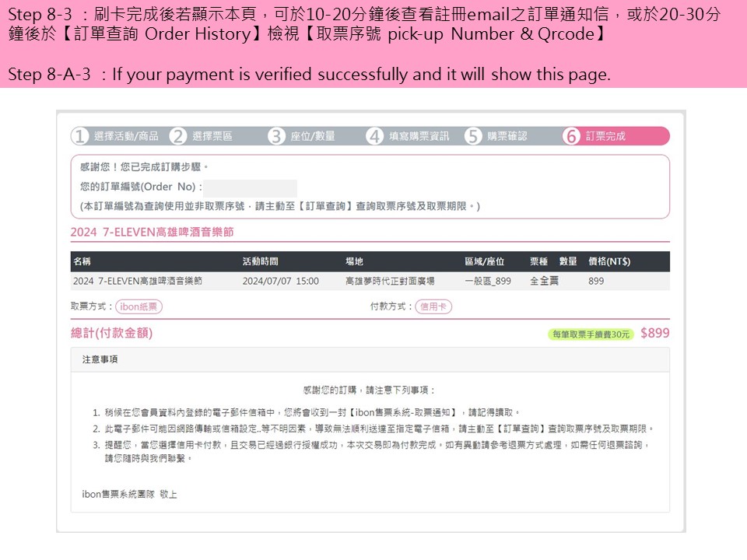Screen dimensions: 747x560
Task: Click the step 4 number circle
Action: pyautogui.click(x=375, y=136)
